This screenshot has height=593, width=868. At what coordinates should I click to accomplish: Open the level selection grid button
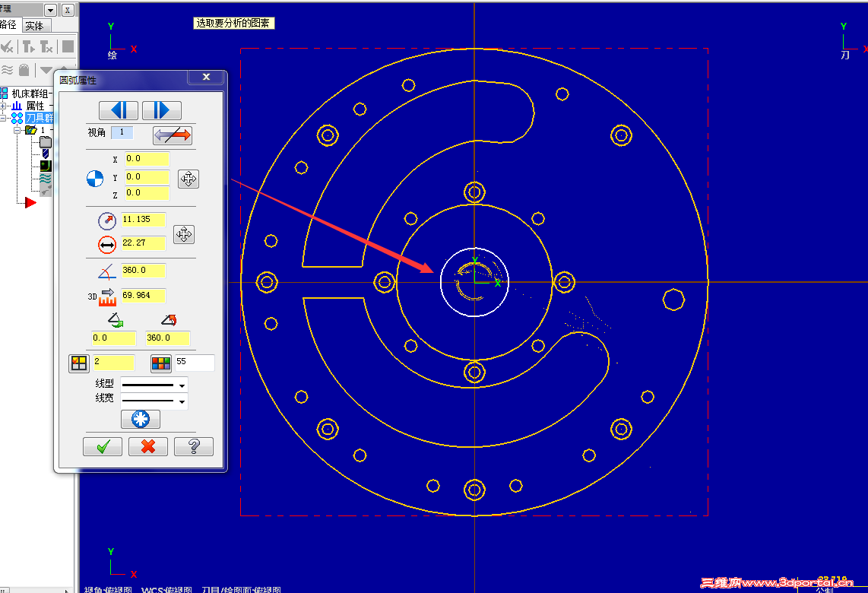79,363
